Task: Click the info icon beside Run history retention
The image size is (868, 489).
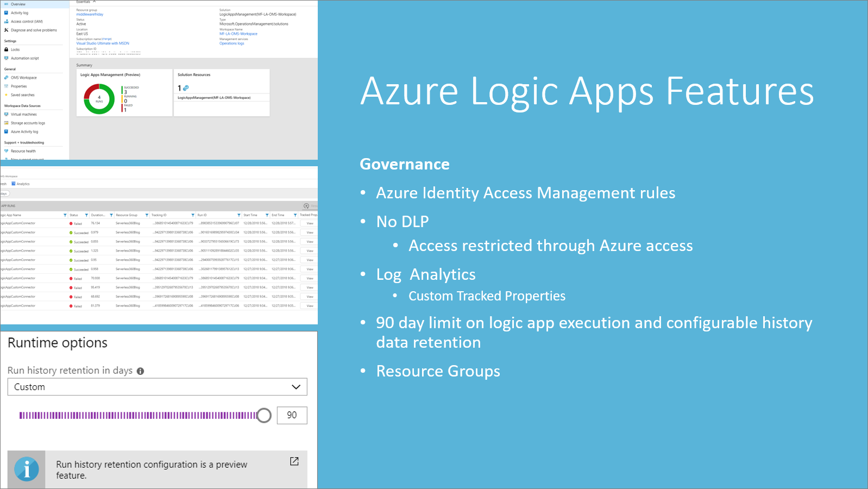Action: (x=140, y=371)
